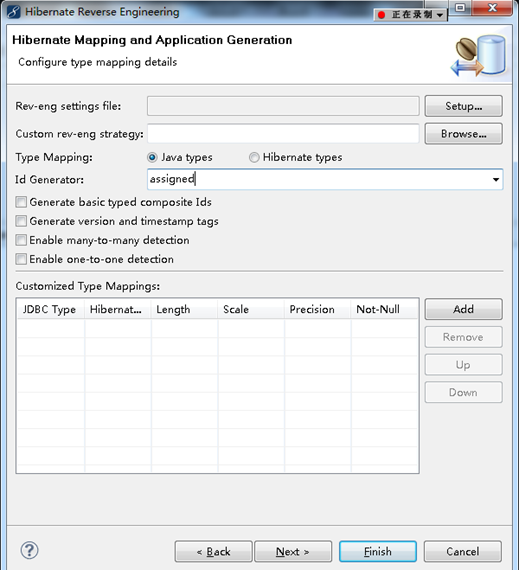Viewport: 519px width, 570px height.
Task: Click the JDBC Type column header
Action: pyautogui.click(x=51, y=309)
